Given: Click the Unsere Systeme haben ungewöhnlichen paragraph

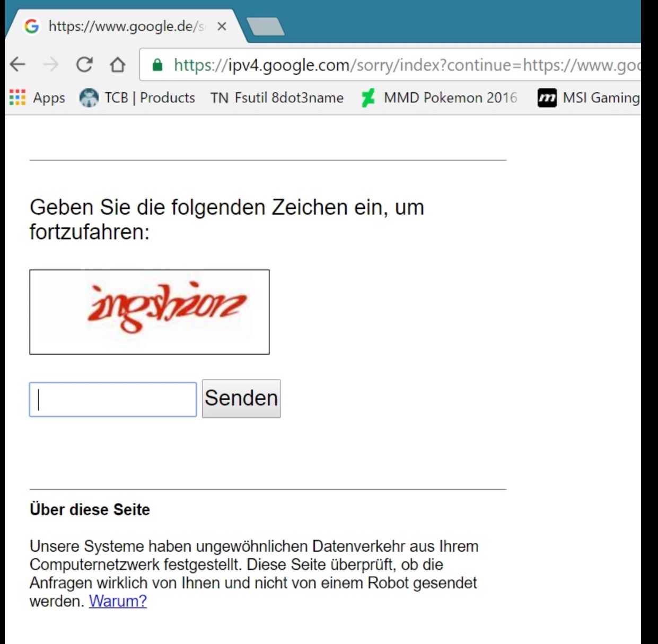Looking at the screenshot, I should click(x=255, y=574).
